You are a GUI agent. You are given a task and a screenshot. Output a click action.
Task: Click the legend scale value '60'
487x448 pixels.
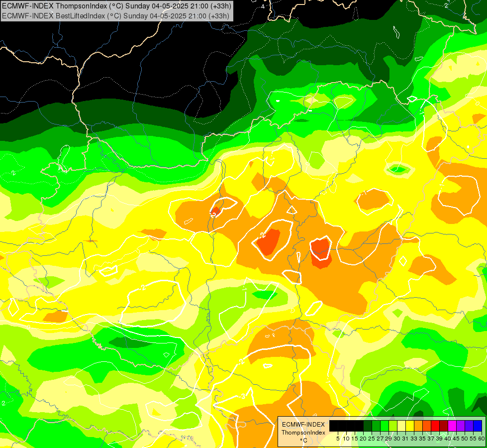pyautogui.click(x=482, y=439)
